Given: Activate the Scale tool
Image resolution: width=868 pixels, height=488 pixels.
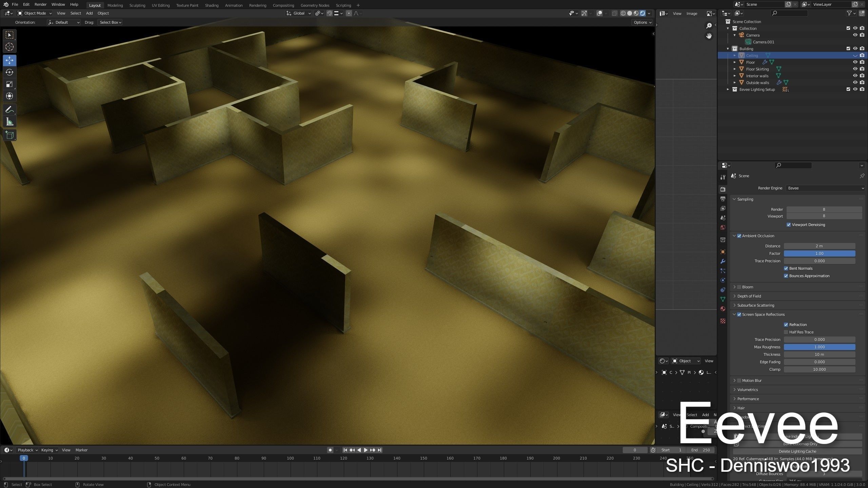Looking at the screenshot, I should click(9, 84).
